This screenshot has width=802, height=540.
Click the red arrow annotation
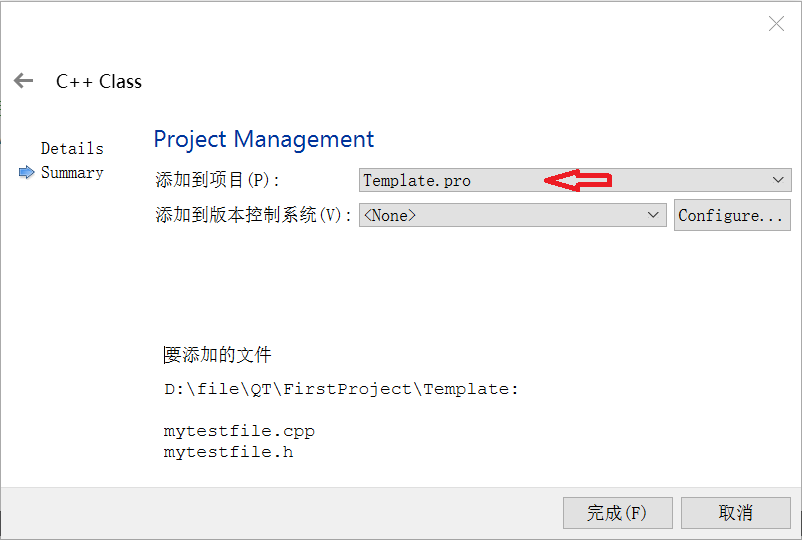(577, 180)
